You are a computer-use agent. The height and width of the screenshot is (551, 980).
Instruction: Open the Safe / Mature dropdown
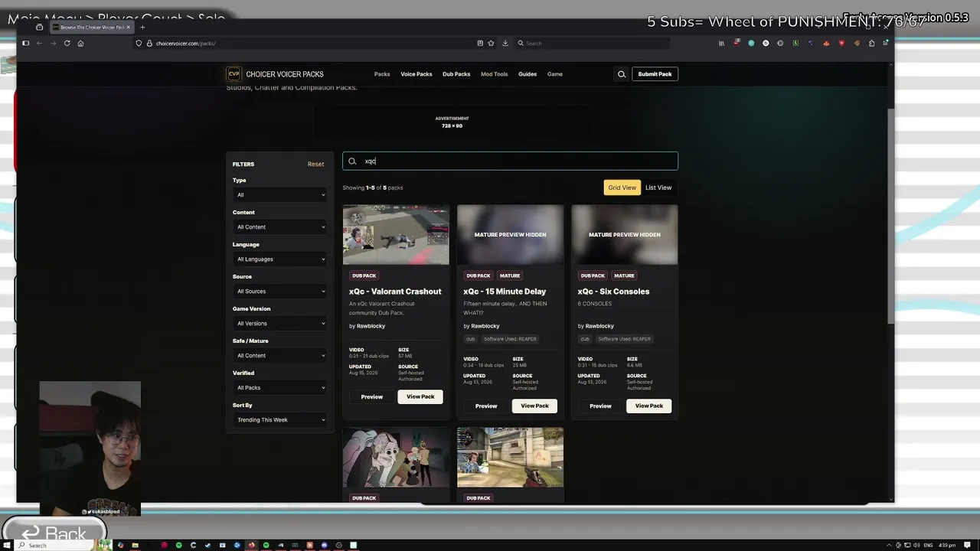coord(280,356)
